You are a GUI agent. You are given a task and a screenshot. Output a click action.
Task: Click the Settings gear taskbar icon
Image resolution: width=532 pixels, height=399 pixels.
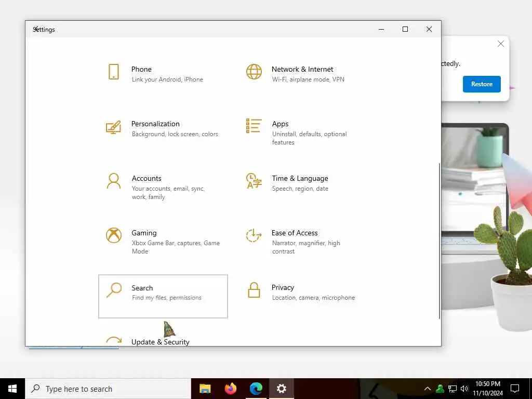point(281,389)
